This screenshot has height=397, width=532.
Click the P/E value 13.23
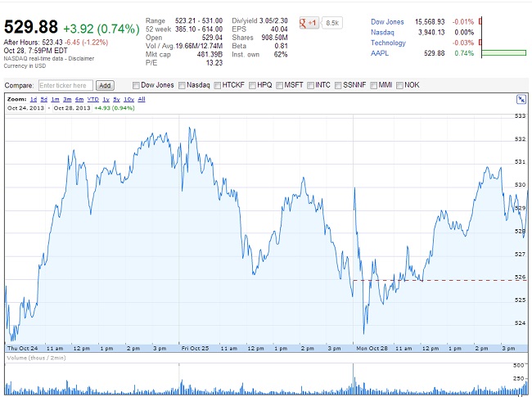[x=214, y=63]
